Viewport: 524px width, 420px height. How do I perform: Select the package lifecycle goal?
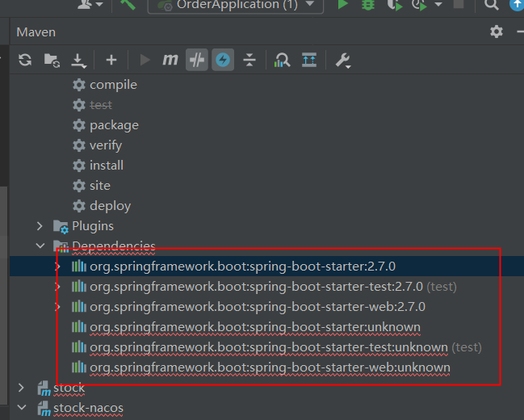(x=114, y=125)
